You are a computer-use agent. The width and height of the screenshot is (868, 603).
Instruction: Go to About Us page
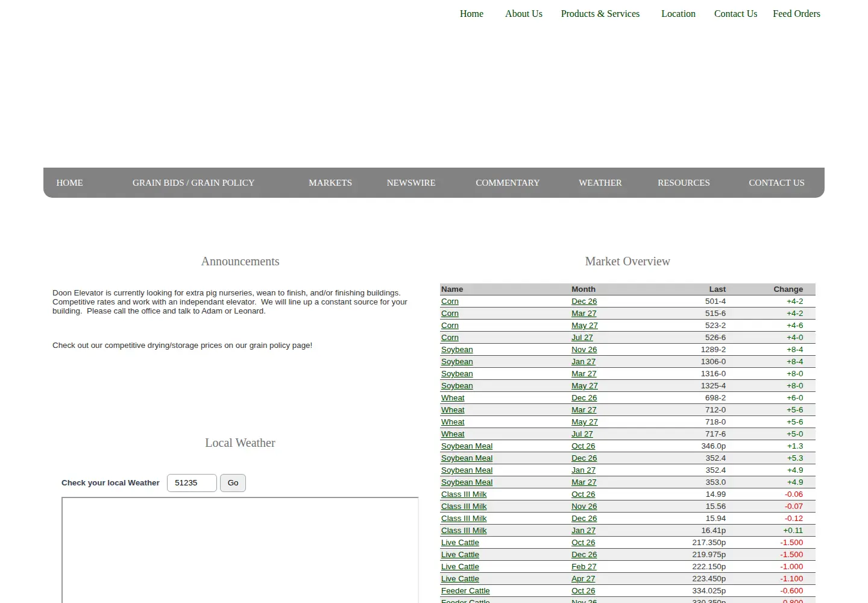click(524, 14)
